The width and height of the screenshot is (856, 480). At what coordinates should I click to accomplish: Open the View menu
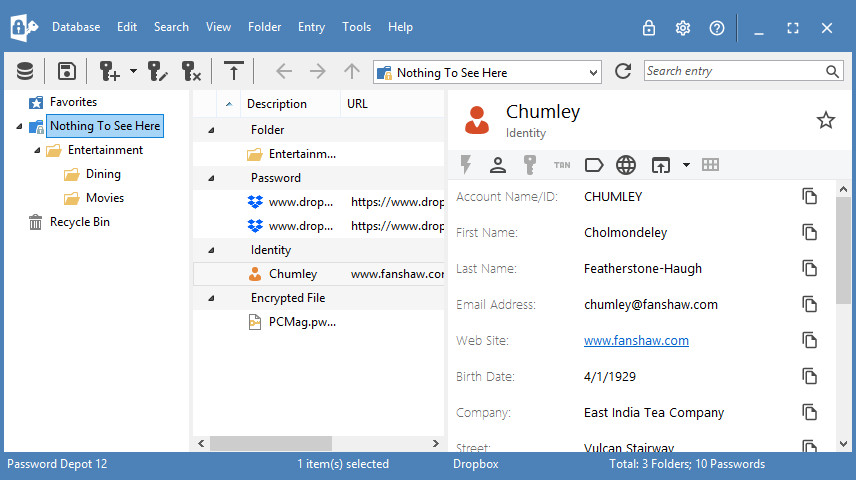(218, 27)
